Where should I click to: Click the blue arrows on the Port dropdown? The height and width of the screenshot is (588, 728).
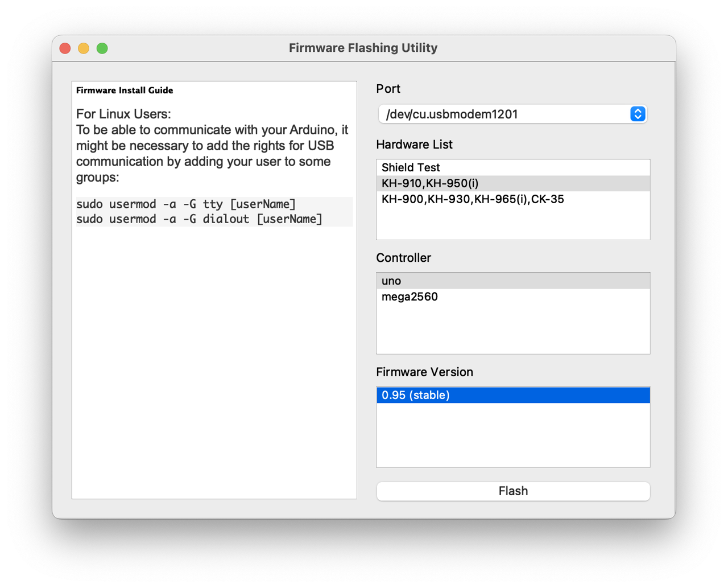[x=638, y=114]
